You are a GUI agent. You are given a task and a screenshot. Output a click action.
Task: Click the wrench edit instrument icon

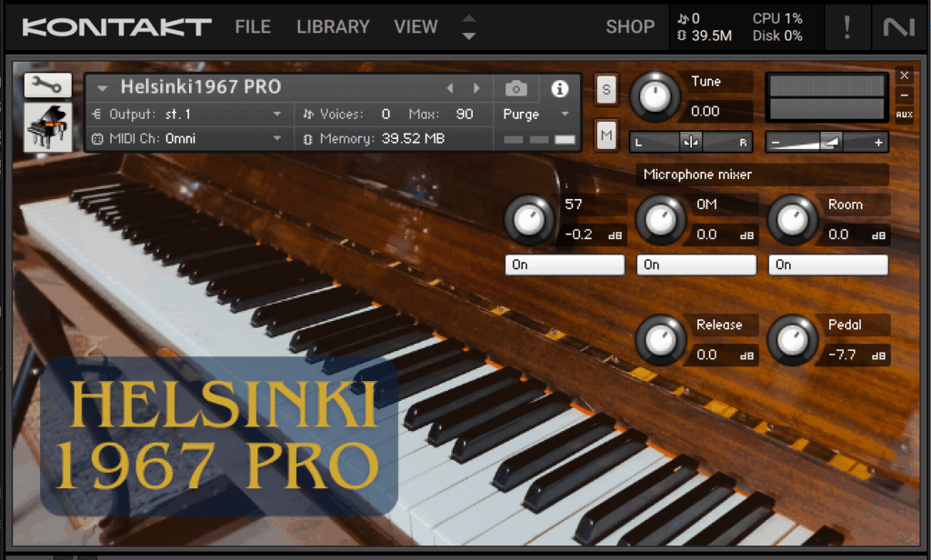pyautogui.click(x=47, y=85)
